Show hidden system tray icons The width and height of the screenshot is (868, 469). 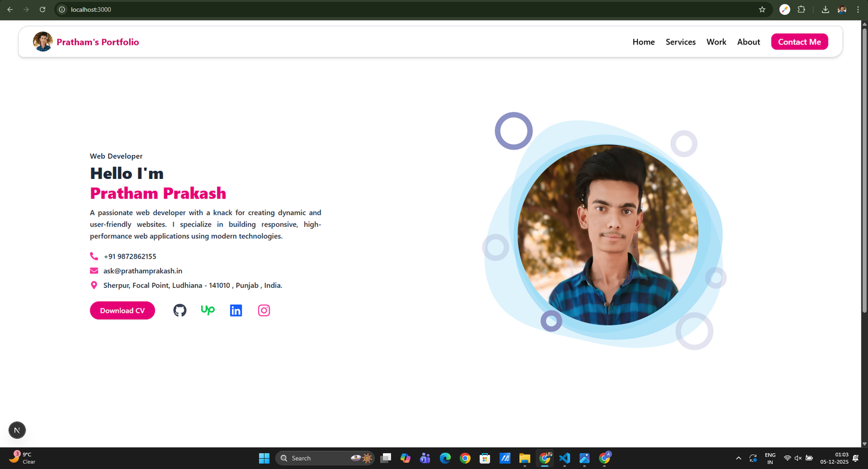[x=738, y=458]
